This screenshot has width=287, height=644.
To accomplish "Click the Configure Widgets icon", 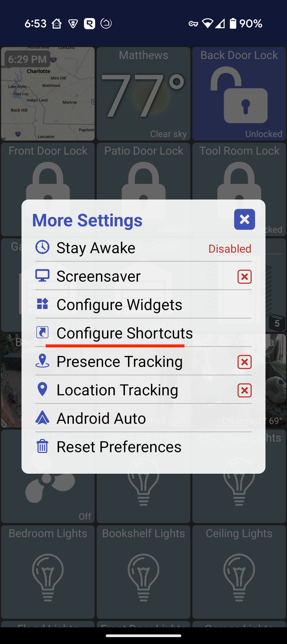I will (x=43, y=304).
